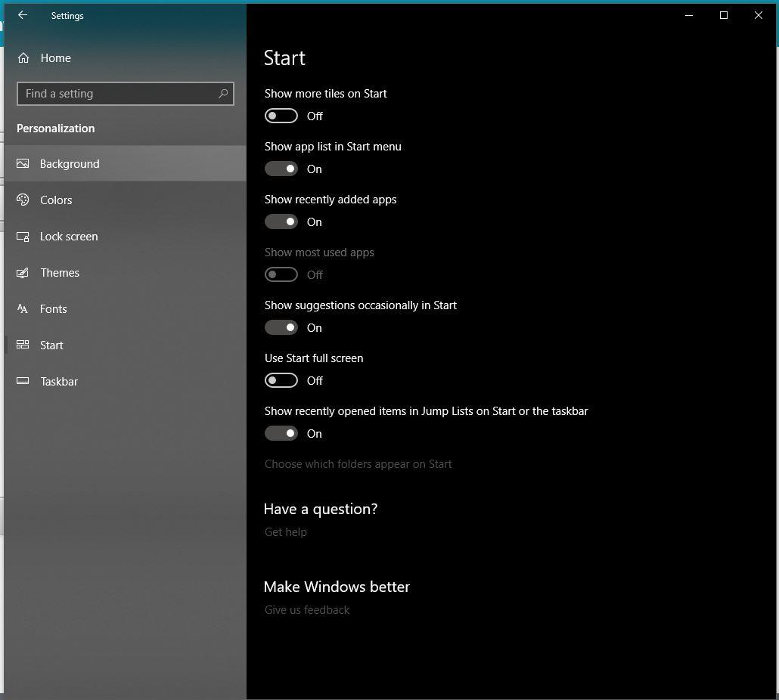Turn off Show app list in Start menu
Viewport: 779px width, 700px height.
pos(281,169)
